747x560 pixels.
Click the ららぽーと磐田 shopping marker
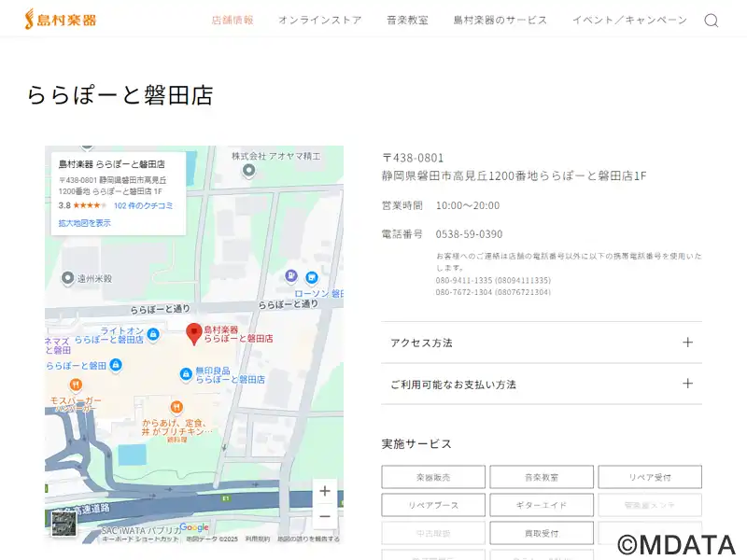coord(115,365)
